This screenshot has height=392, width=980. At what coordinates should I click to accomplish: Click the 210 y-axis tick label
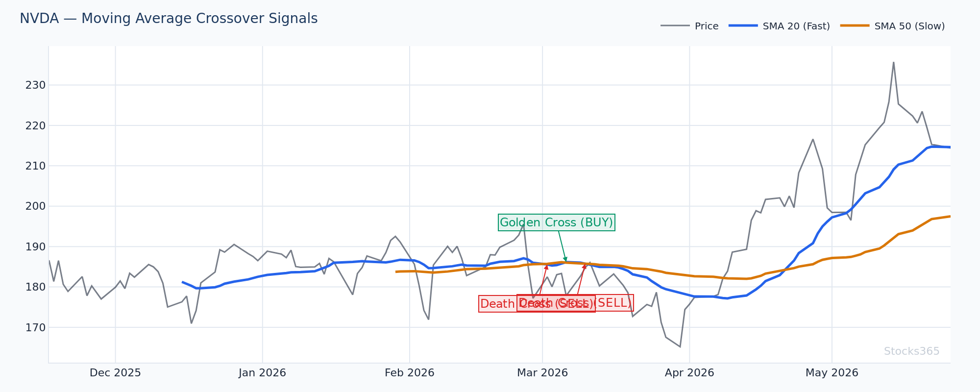pyautogui.click(x=35, y=166)
